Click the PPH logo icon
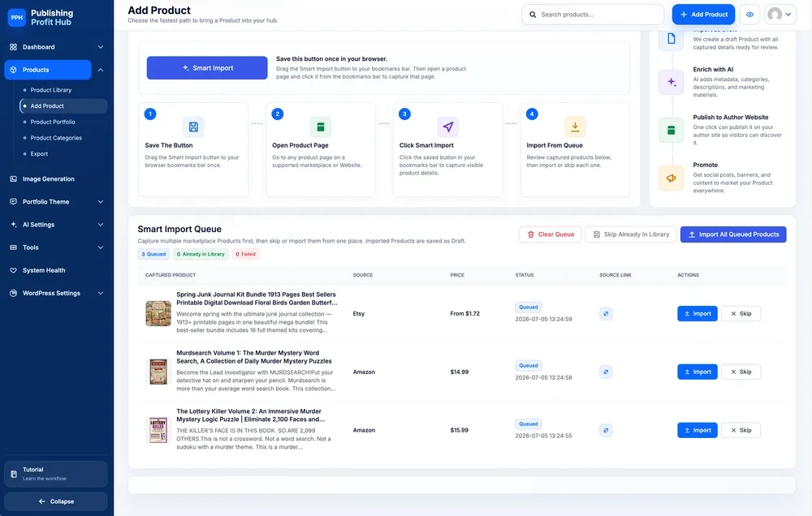This screenshot has height=516, width=812. (x=16, y=18)
